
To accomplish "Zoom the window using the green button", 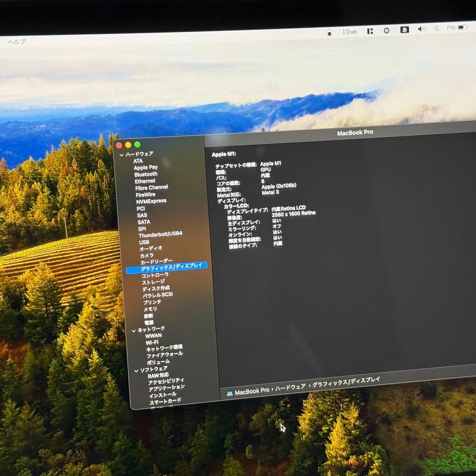I will coord(137,144).
